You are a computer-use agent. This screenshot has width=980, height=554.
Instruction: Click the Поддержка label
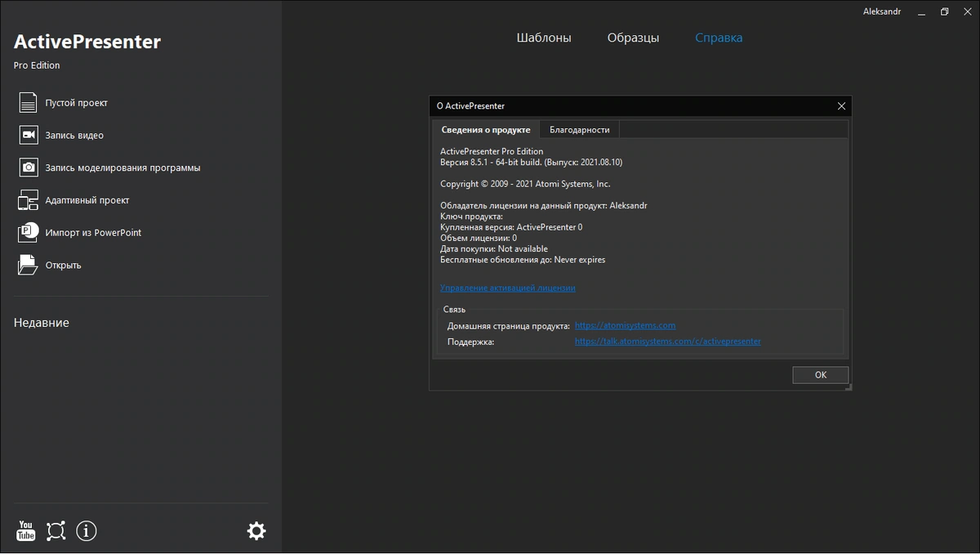[470, 342]
